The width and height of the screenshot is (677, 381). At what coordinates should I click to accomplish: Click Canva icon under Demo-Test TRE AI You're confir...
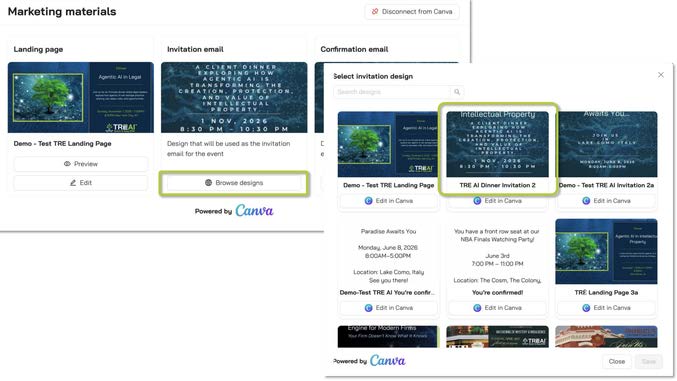(x=368, y=308)
